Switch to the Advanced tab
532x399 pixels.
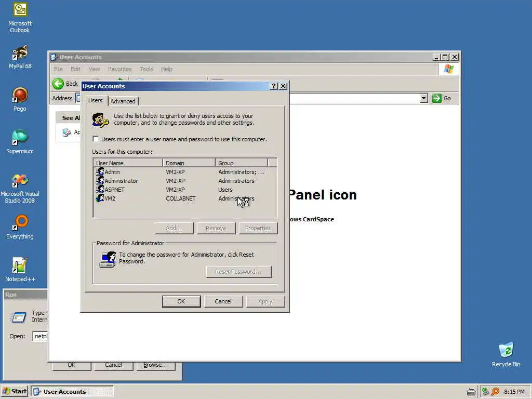click(123, 101)
